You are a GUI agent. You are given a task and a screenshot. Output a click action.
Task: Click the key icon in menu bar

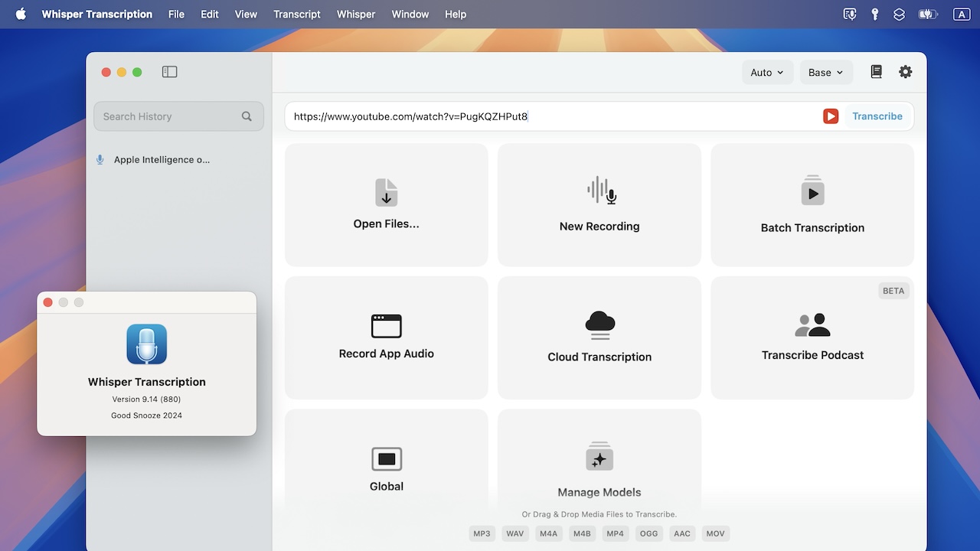(875, 14)
